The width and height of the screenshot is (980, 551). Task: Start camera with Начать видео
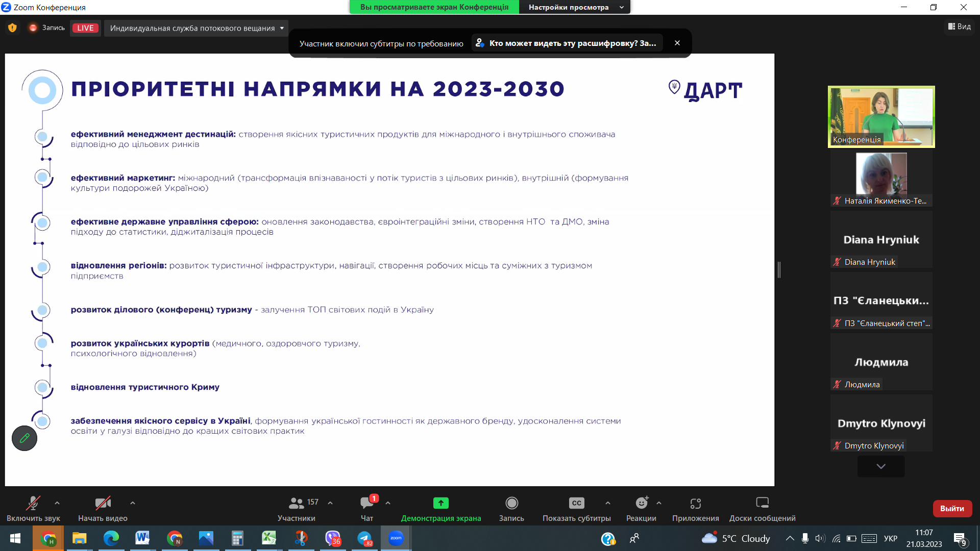tap(103, 503)
